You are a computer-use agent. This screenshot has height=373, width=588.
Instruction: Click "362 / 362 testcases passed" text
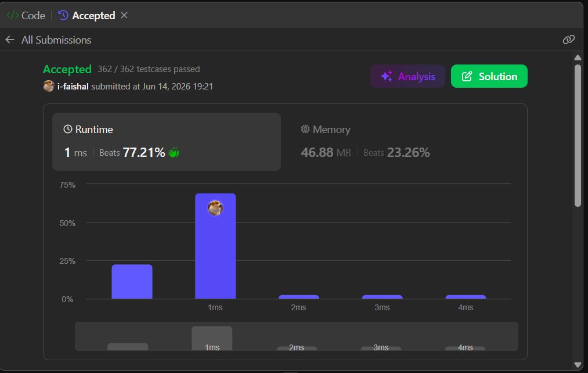pos(149,69)
